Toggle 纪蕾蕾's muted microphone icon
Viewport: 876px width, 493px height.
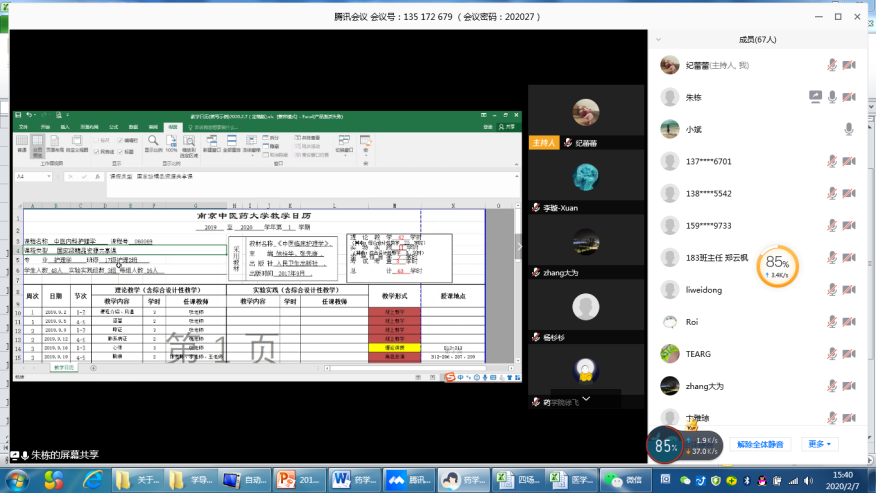click(832, 65)
